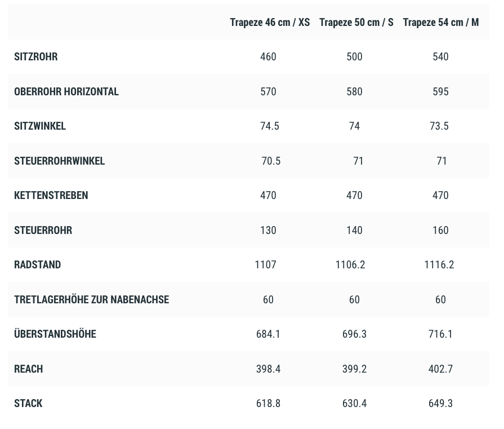Click the Radstand value 1106.2

[x=350, y=265]
